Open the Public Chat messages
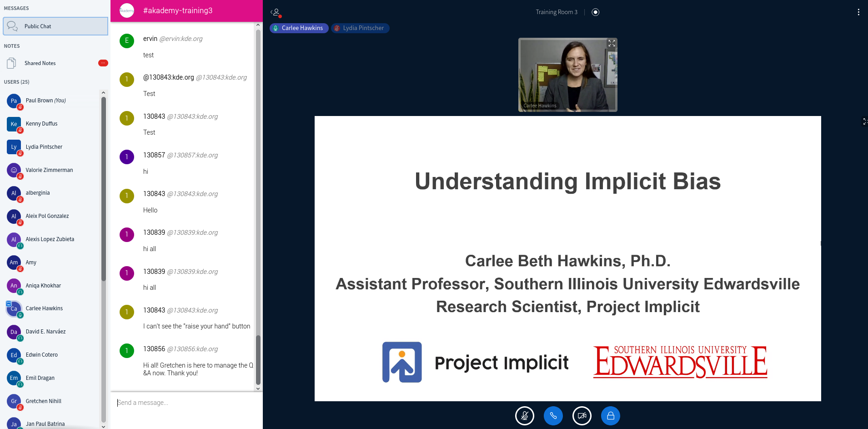Image resolution: width=868 pixels, height=429 pixels. pos(55,26)
